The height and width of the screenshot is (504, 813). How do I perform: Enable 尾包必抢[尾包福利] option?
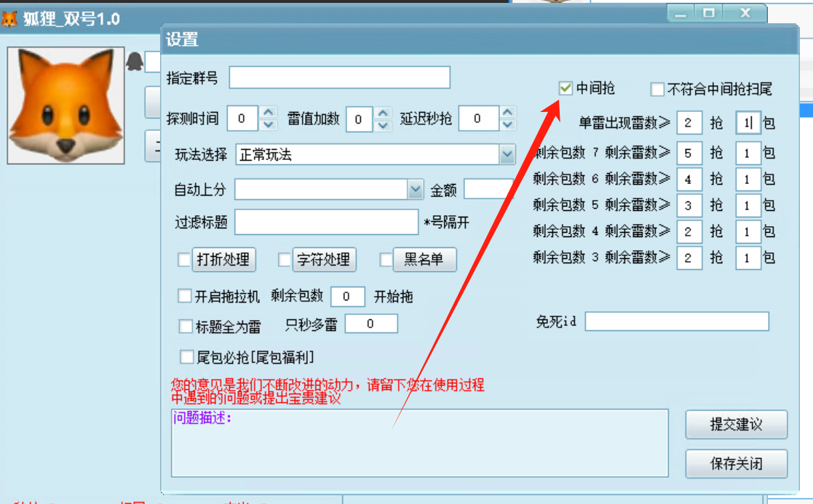[185, 356]
